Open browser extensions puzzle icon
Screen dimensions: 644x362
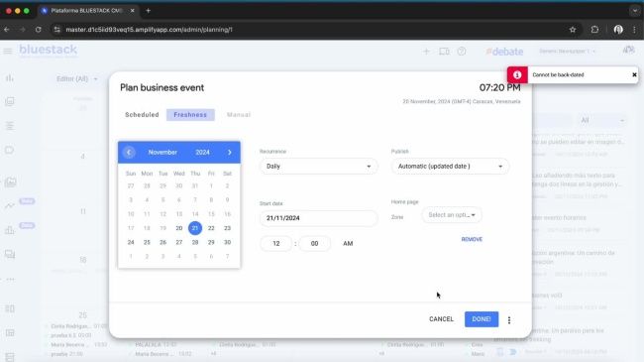click(594, 30)
